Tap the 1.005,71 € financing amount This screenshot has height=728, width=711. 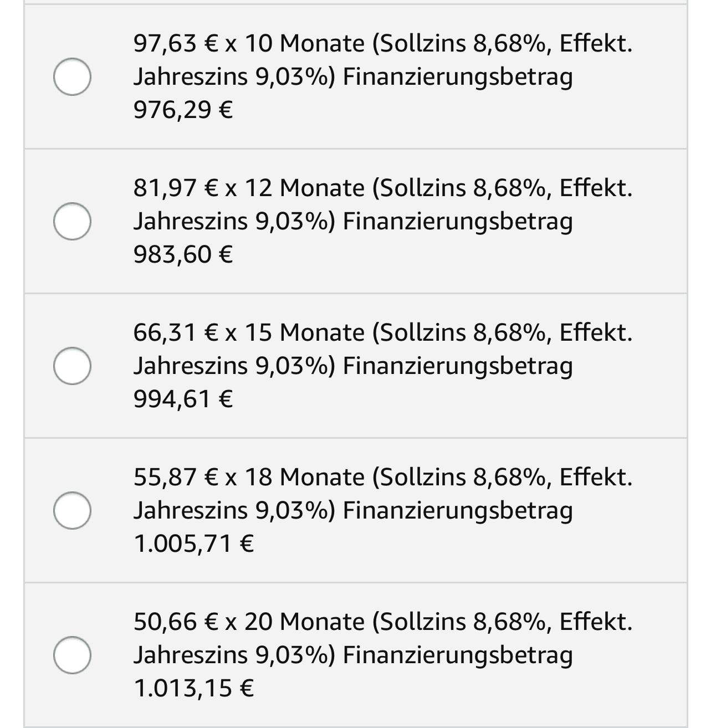(x=193, y=544)
